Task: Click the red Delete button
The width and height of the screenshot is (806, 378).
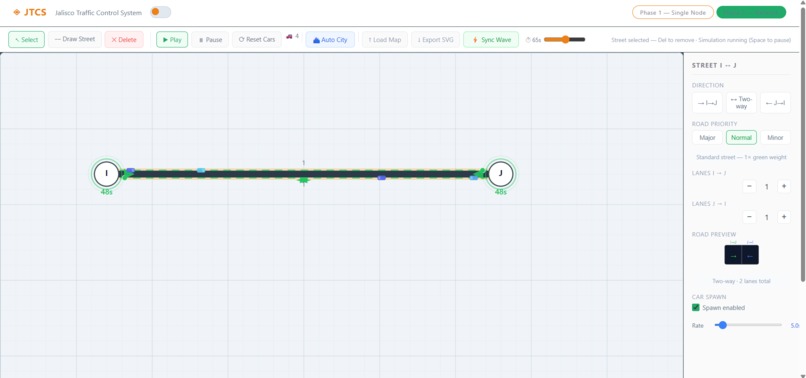Action: click(124, 40)
